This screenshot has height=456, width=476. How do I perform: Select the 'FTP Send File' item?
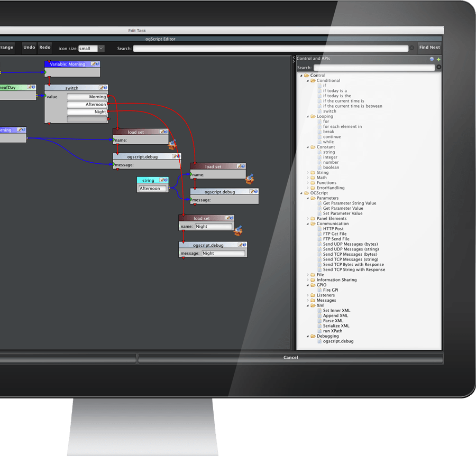point(336,239)
